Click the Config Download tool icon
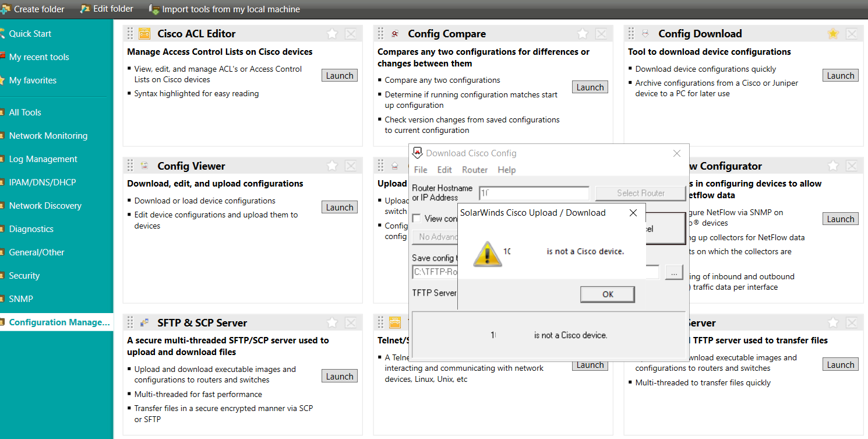The image size is (868, 439). point(645,34)
